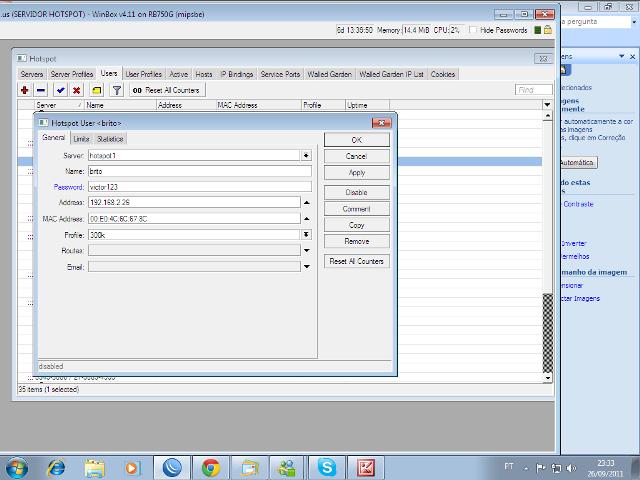
Task: Open Google Chrome from the taskbar
Action: click(210, 467)
